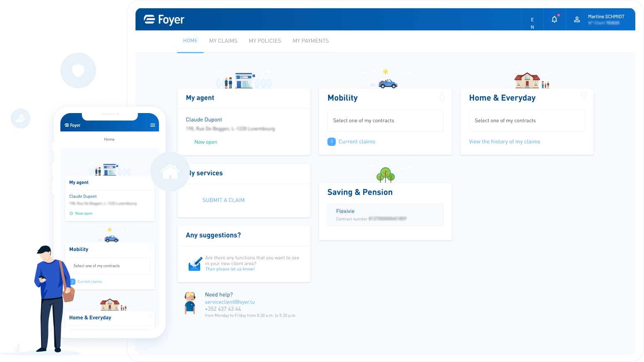The width and height of the screenshot is (644, 362).
Task: Click the SUBMIT A CLAIM button
Action: point(223,200)
